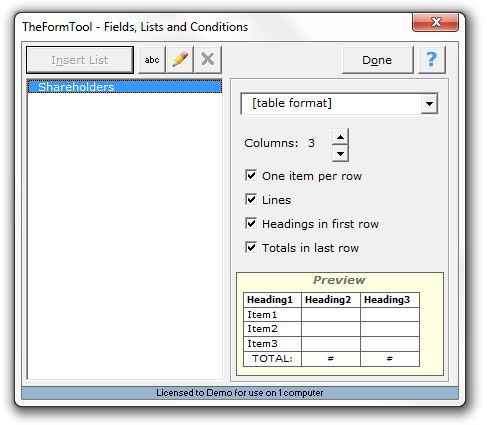This screenshot has width=487, height=425.
Task: Click Item1 in the preview table
Action: pos(272,314)
